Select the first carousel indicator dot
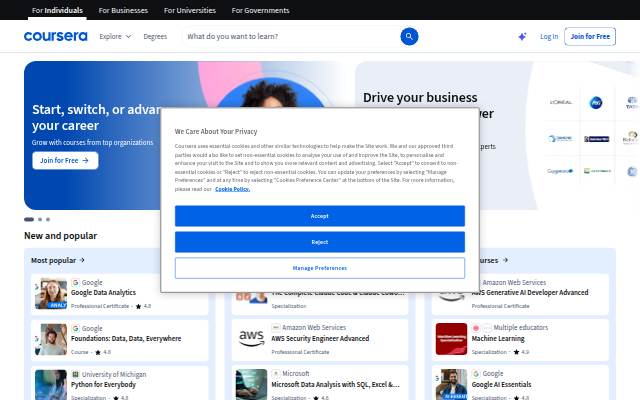This screenshot has width=640, height=400. tap(29, 220)
